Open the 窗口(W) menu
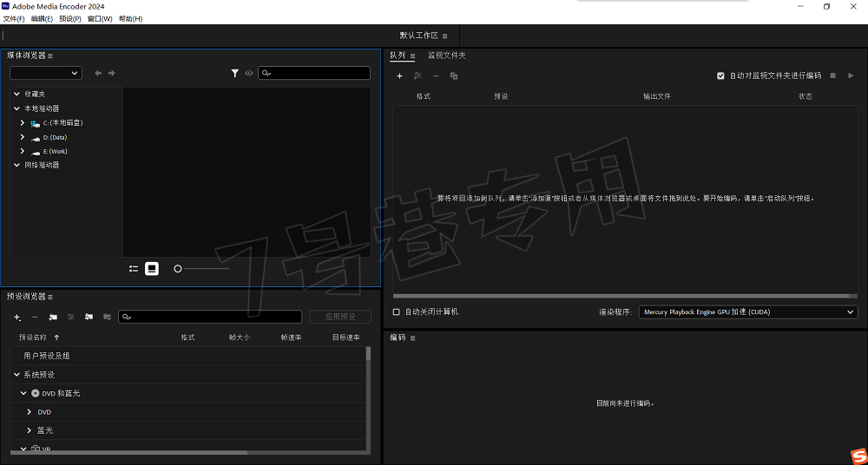The image size is (868, 465). (100, 19)
